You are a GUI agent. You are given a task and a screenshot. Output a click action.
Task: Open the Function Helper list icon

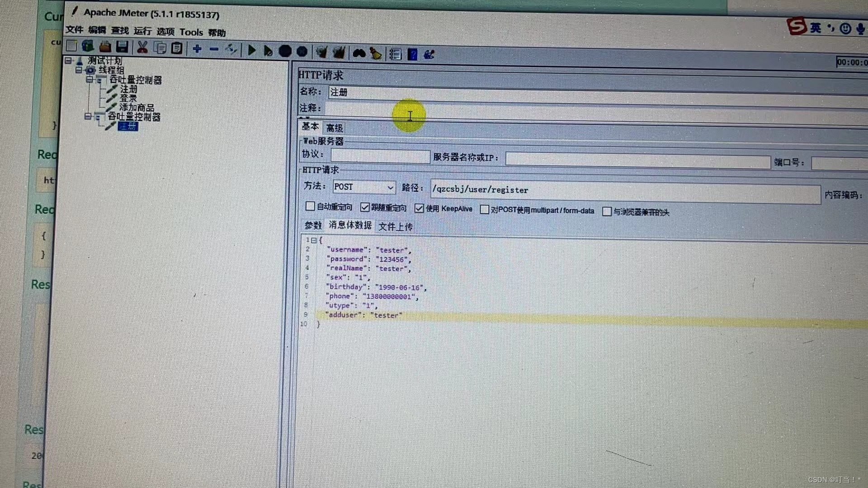click(395, 54)
